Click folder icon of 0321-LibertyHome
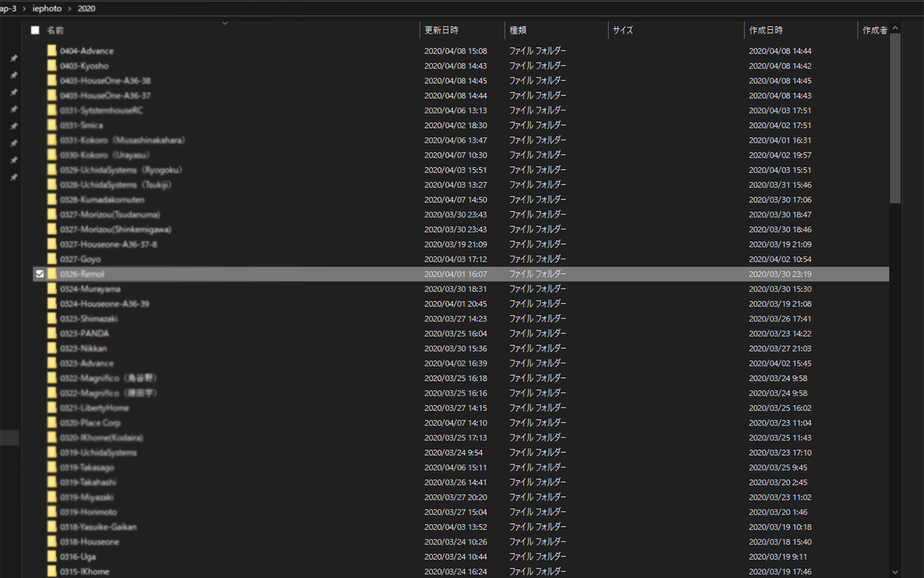This screenshot has width=924, height=578. (52, 407)
